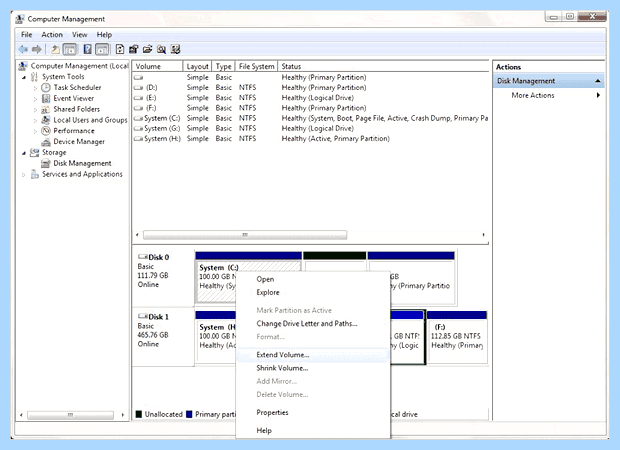The image size is (620, 450).
Task: Open the View menu
Action: click(x=79, y=34)
